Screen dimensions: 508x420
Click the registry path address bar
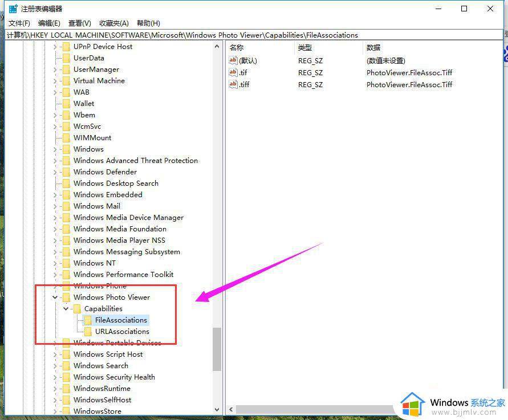(254, 35)
